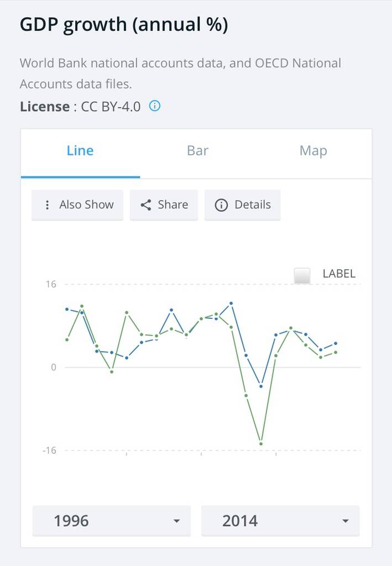Switch to the Bar tab

[x=197, y=151]
